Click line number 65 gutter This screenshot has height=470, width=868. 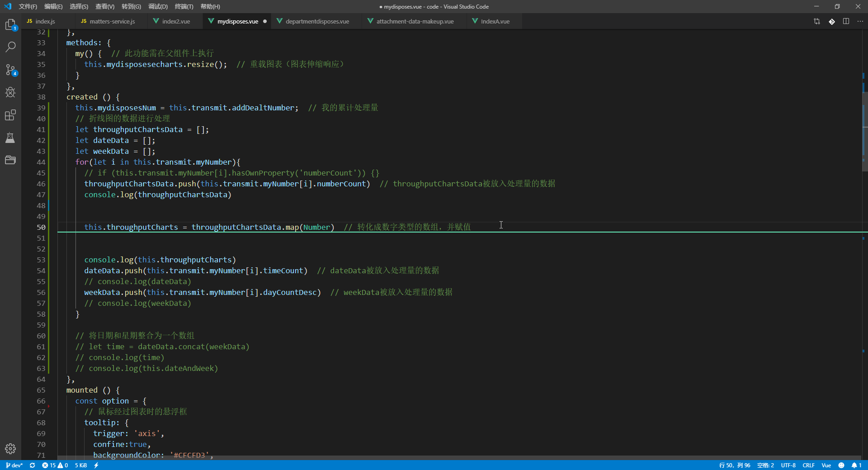(41, 390)
